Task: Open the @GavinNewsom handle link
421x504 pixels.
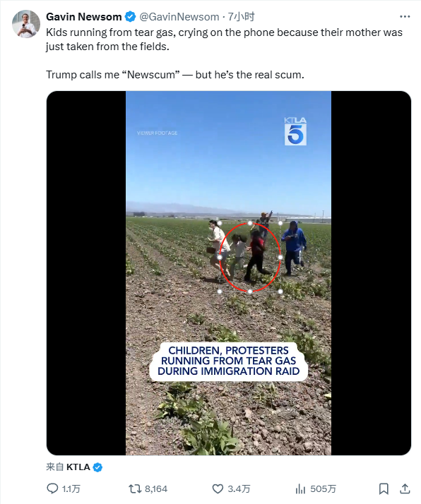Action: pyautogui.click(x=179, y=17)
